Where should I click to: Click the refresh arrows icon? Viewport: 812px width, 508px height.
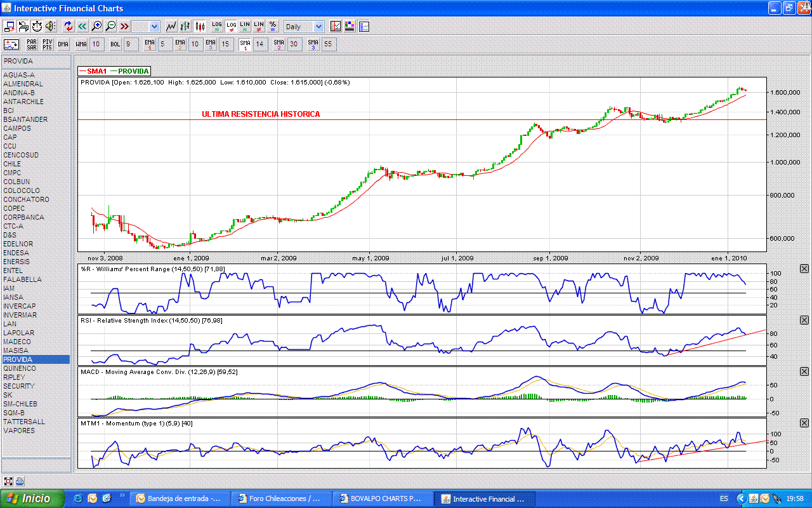pyautogui.click(x=68, y=27)
